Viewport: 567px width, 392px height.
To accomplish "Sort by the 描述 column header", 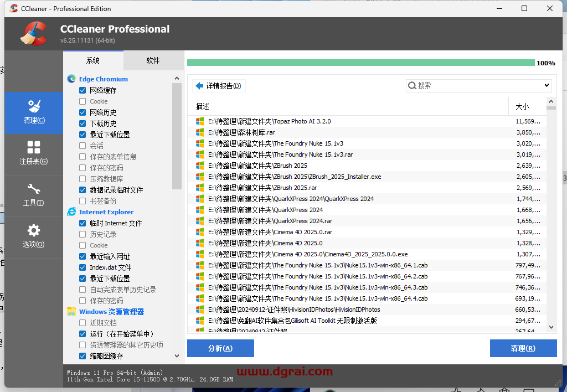I will click(348, 106).
